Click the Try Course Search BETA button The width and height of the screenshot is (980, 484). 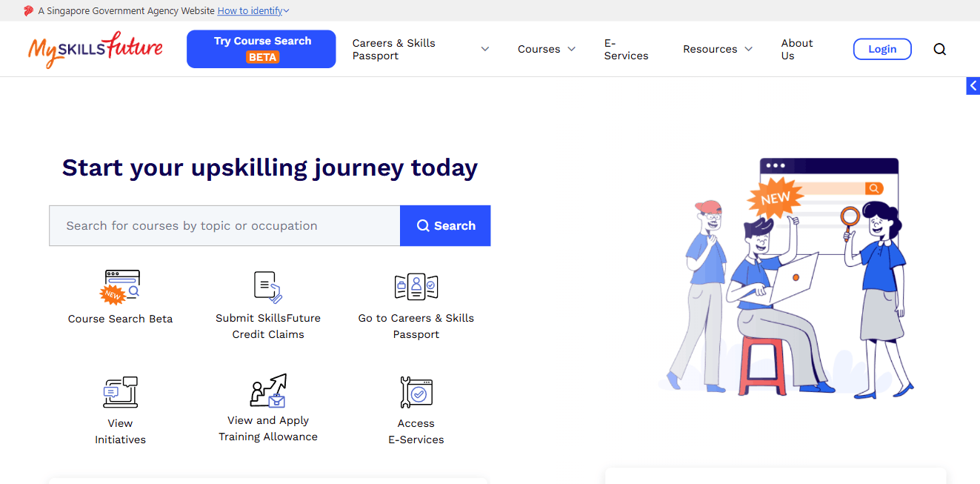point(261,49)
